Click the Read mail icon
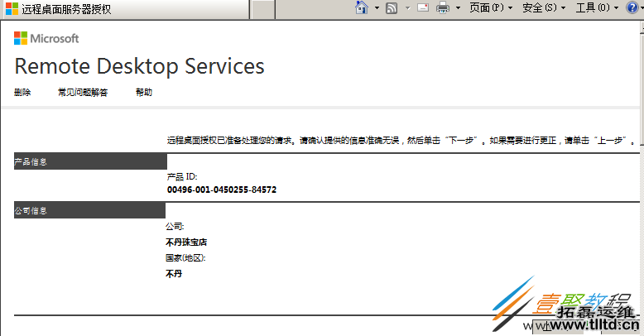 pyautogui.click(x=423, y=7)
